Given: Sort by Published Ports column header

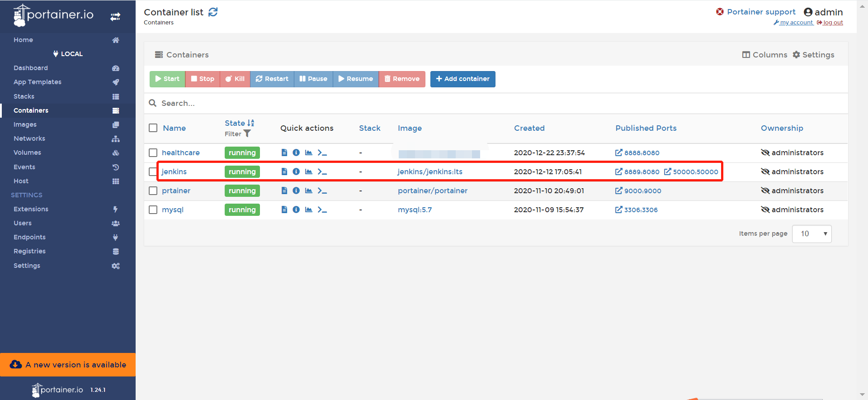Looking at the screenshot, I should point(646,128).
